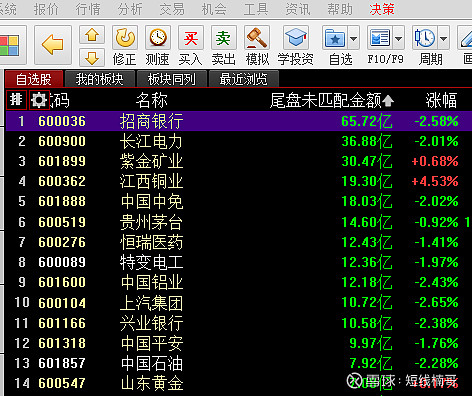
Task: Open the gear settings icon in header
Action: (x=39, y=100)
